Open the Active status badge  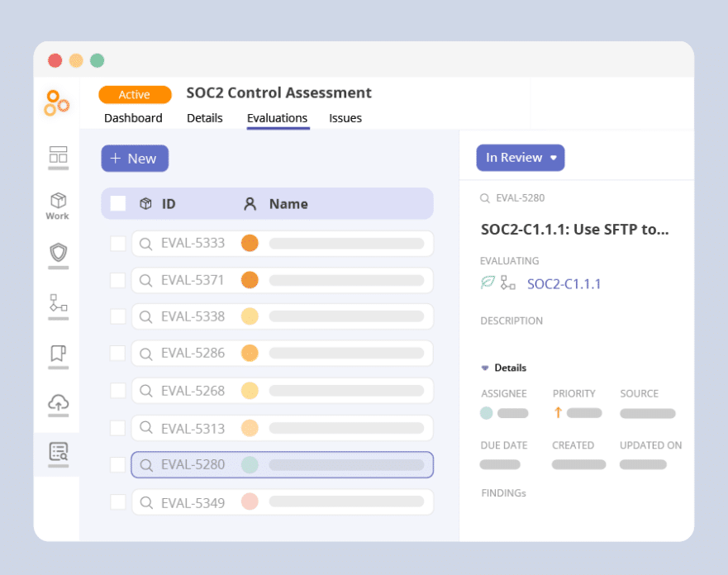135,95
